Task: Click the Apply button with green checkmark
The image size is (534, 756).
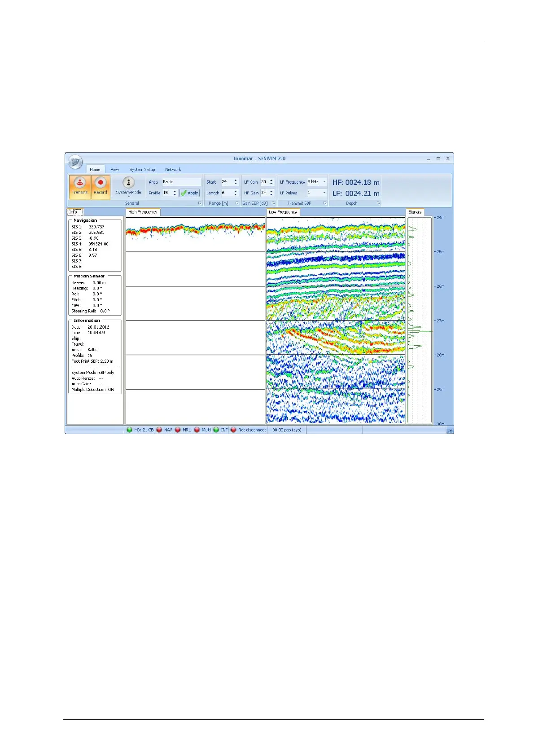Action: (x=190, y=193)
